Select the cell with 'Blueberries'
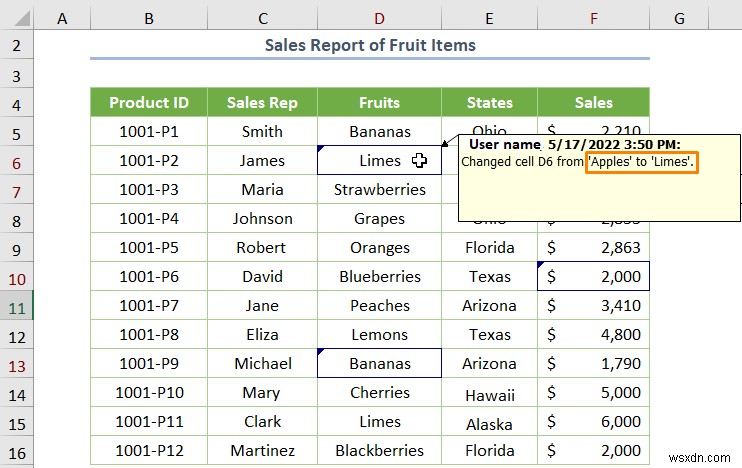742x468 pixels. point(379,276)
